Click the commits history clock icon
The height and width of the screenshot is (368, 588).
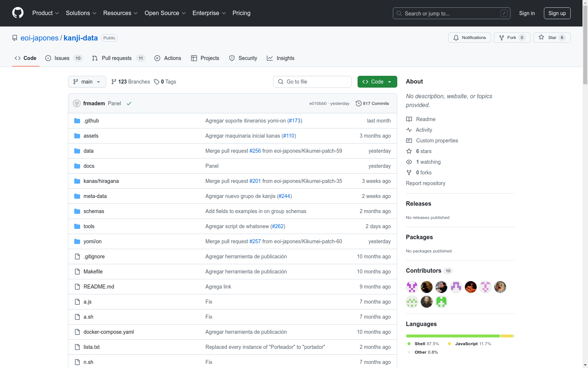pyautogui.click(x=359, y=103)
